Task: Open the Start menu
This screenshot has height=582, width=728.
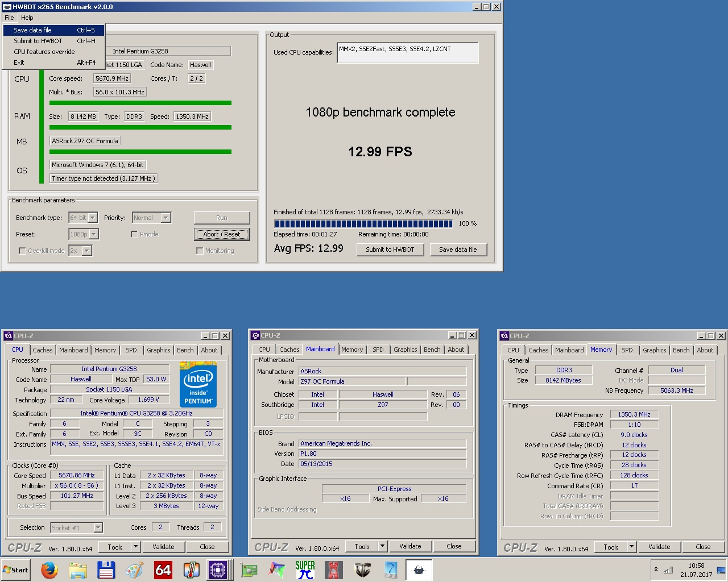Action: pos(15,570)
